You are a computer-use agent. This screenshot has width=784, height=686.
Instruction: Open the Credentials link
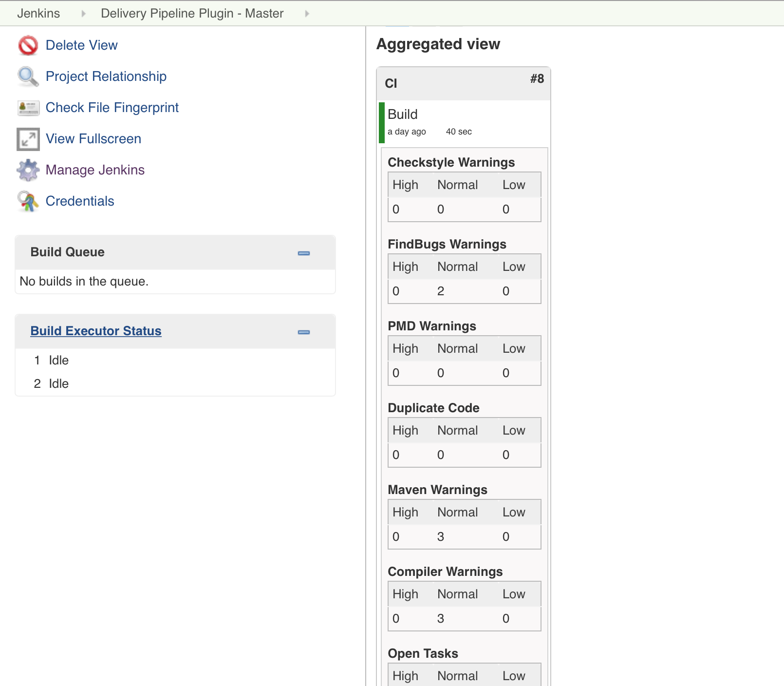click(80, 201)
